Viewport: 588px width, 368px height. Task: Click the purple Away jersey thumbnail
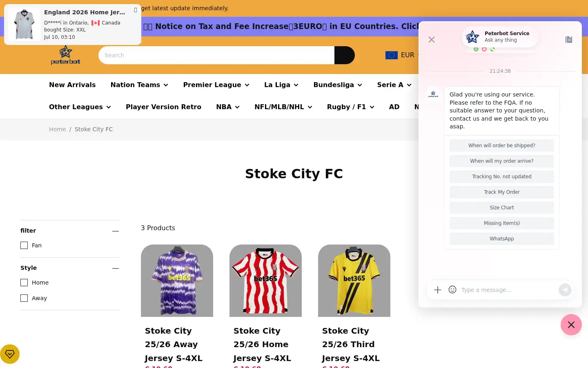coord(177,280)
